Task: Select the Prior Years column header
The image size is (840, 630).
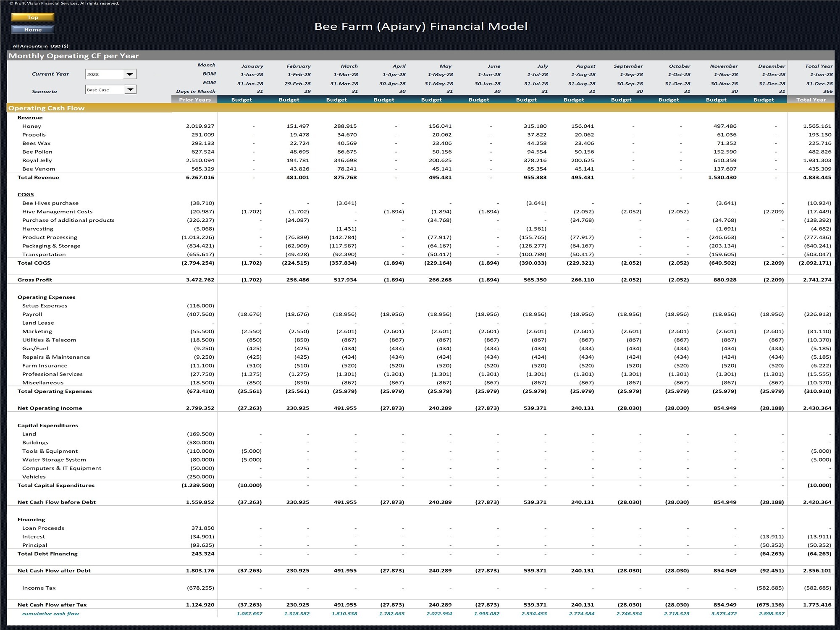Action: click(x=194, y=100)
